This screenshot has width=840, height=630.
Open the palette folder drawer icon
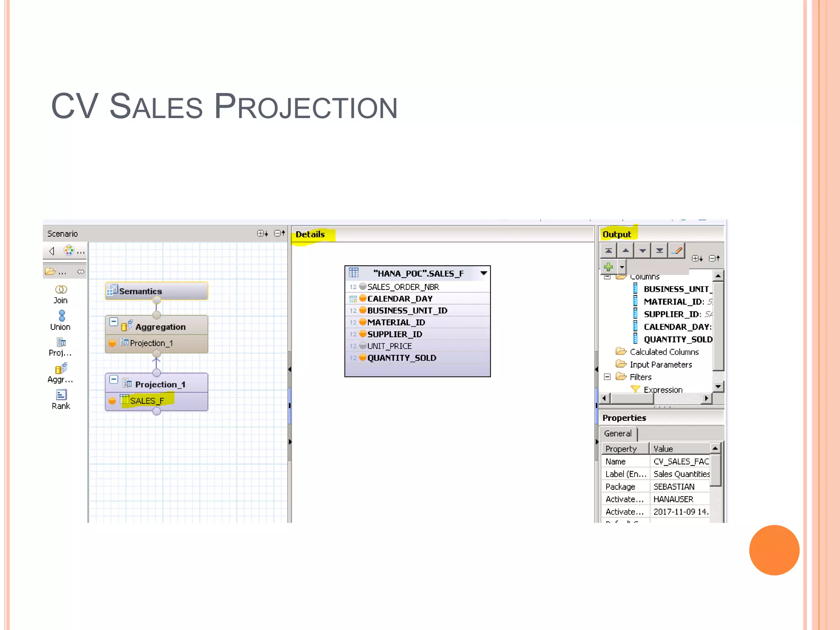[x=50, y=271]
